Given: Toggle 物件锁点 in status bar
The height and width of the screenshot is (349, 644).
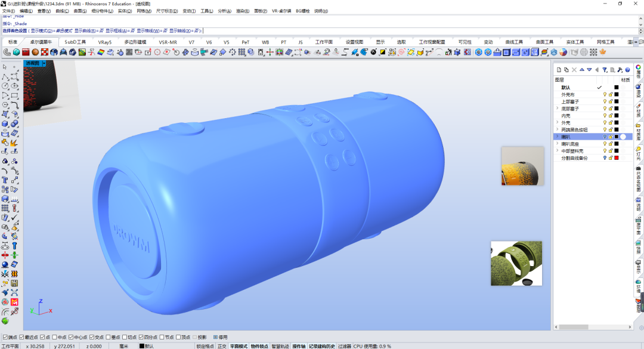Looking at the screenshot, I should click(259, 346).
